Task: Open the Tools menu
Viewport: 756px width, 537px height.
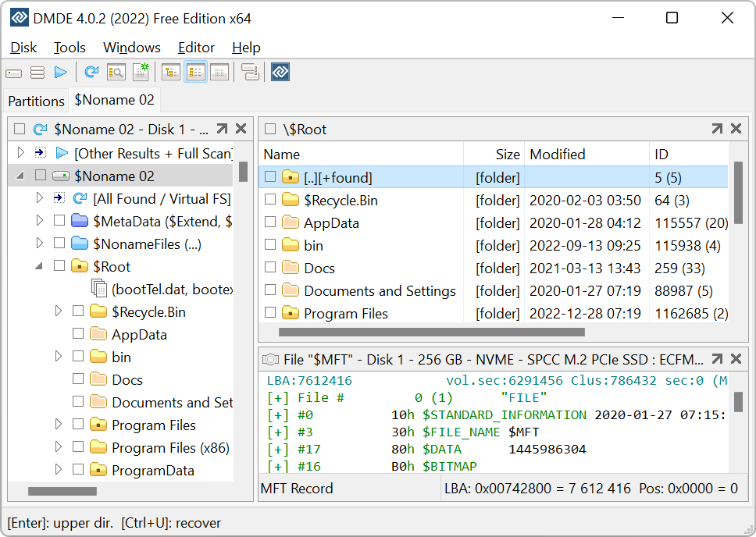Action: pyautogui.click(x=70, y=48)
